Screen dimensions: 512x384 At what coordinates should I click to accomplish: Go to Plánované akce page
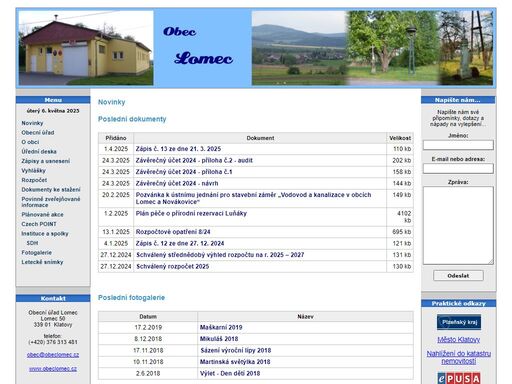point(42,214)
